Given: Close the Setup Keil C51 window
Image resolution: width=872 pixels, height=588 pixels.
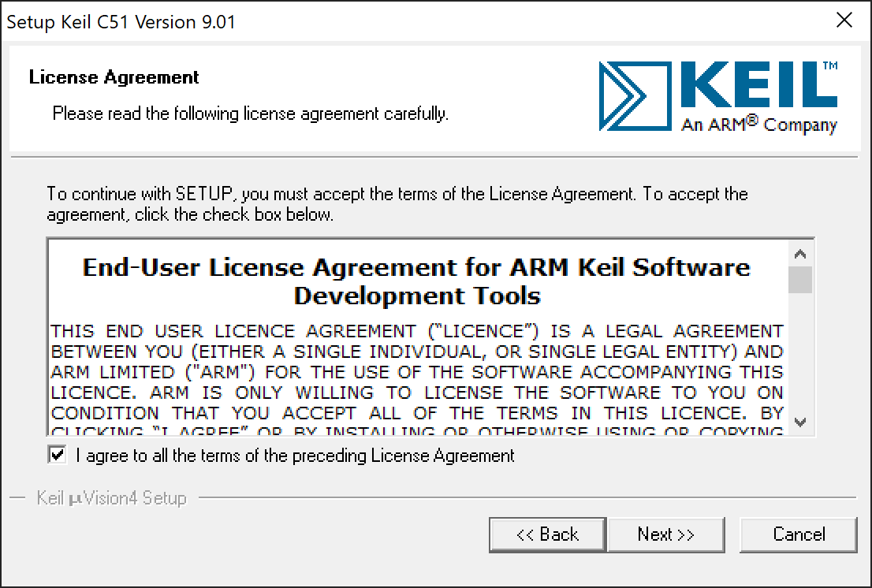Looking at the screenshot, I should click(844, 20).
